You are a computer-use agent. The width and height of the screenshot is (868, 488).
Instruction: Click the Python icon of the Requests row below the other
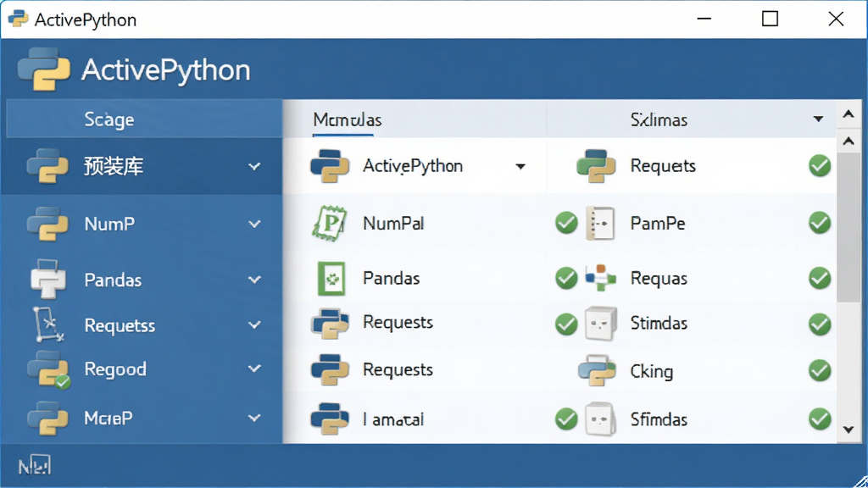(330, 369)
